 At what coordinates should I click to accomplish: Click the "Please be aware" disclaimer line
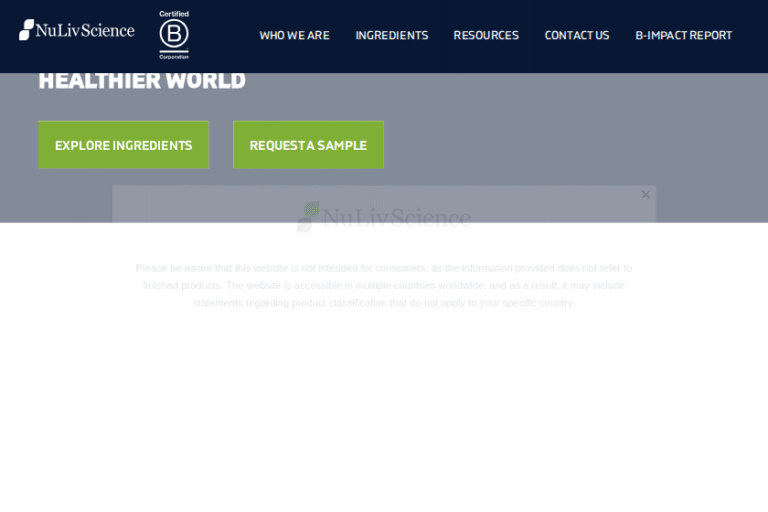384,268
